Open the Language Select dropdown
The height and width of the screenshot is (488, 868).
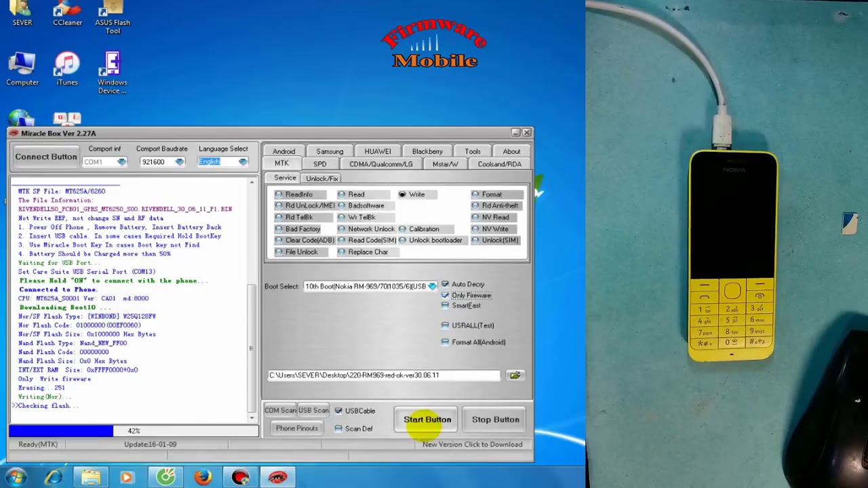(x=243, y=162)
